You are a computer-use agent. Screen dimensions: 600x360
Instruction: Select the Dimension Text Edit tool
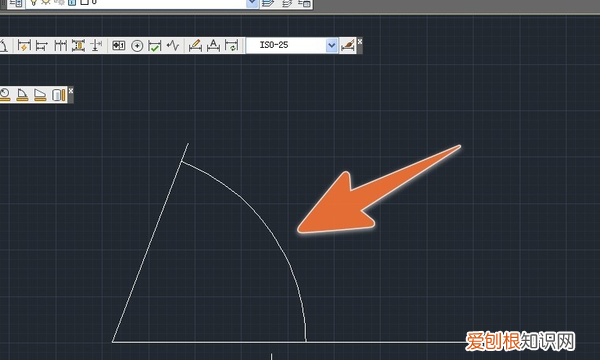pyautogui.click(x=213, y=46)
